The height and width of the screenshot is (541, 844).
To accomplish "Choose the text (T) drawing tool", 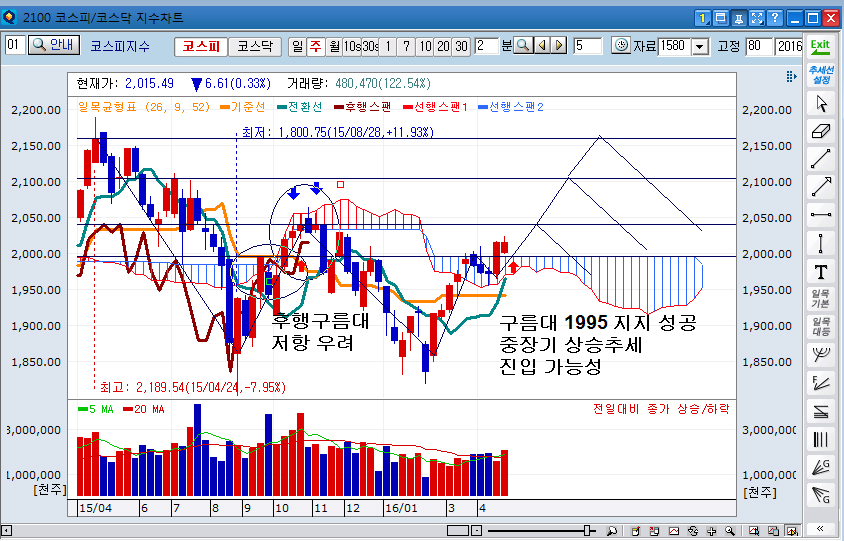I will (821, 272).
